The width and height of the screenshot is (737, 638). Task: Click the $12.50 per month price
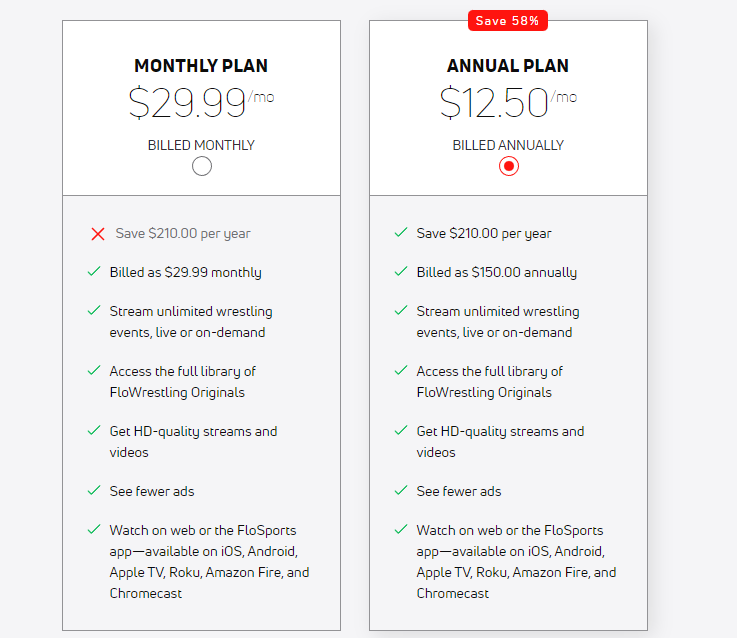point(508,102)
